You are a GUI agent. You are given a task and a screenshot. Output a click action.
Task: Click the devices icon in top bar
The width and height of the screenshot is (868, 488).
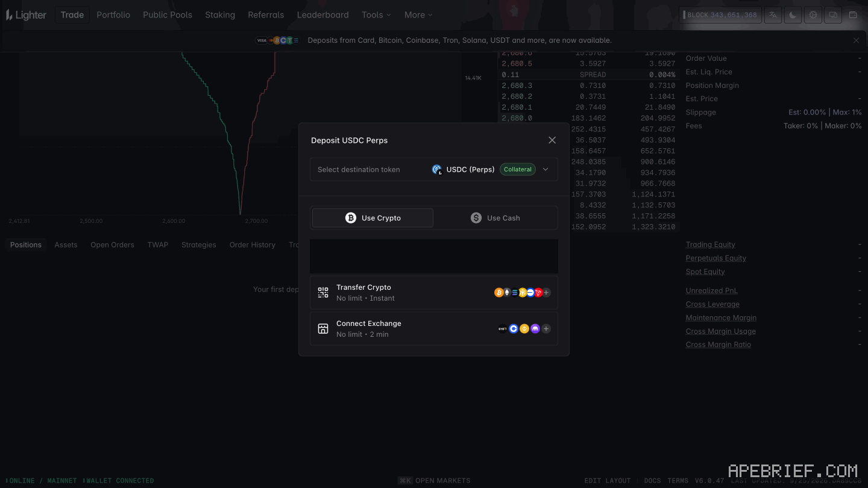(x=833, y=15)
